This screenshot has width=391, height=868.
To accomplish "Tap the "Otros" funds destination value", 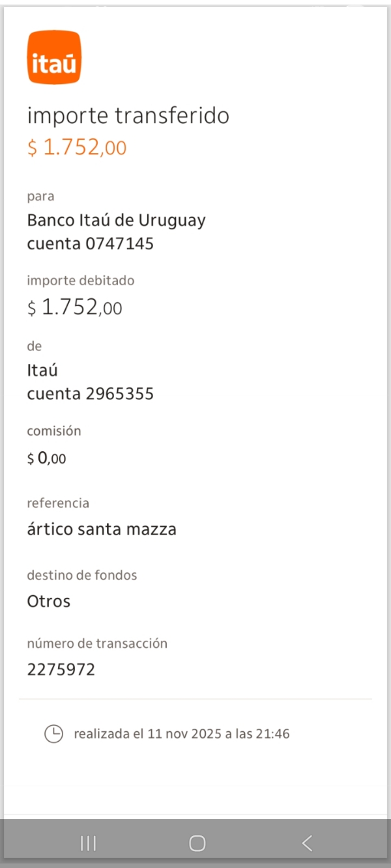I will tap(49, 601).
